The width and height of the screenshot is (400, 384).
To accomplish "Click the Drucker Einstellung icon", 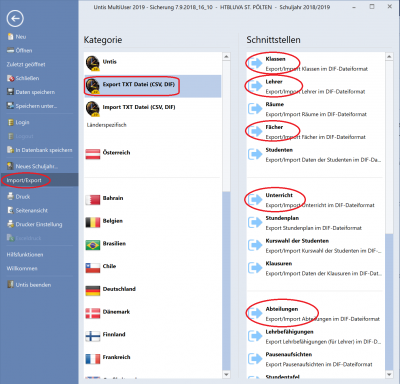I will click(10, 224).
